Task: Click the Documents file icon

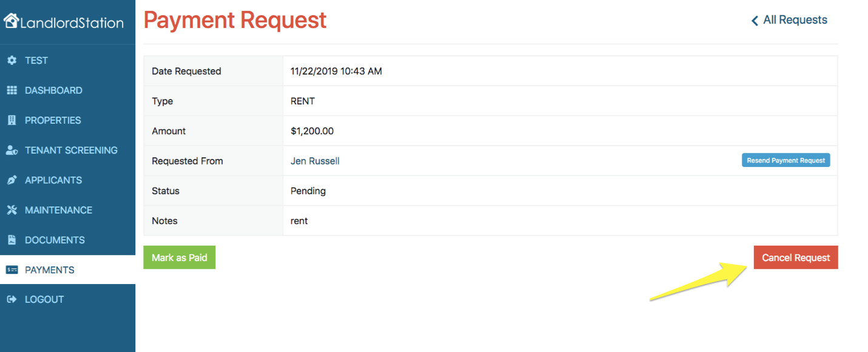Action: pos(12,240)
